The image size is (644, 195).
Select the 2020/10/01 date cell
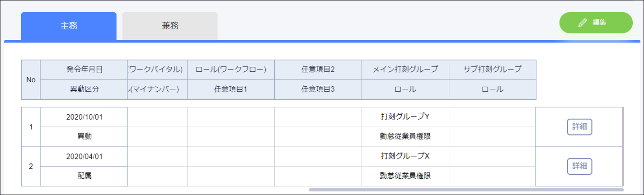84,117
